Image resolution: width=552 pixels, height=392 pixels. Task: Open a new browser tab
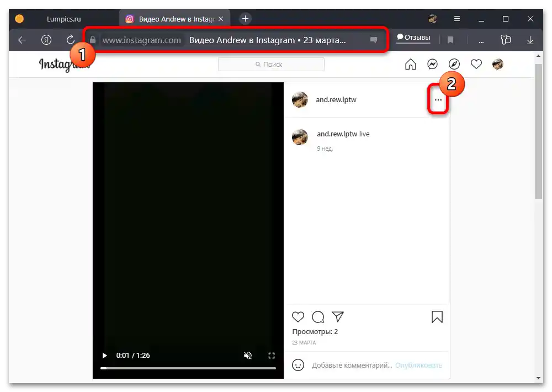[246, 19]
